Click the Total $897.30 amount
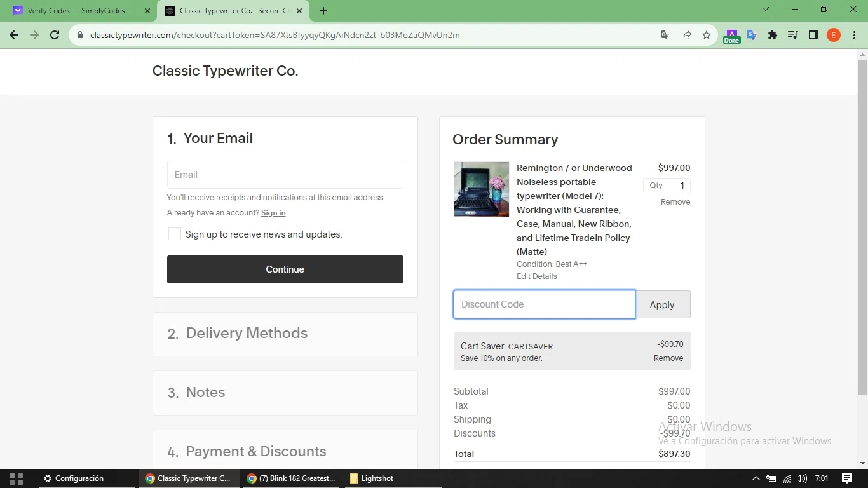868x488 pixels. point(674,454)
